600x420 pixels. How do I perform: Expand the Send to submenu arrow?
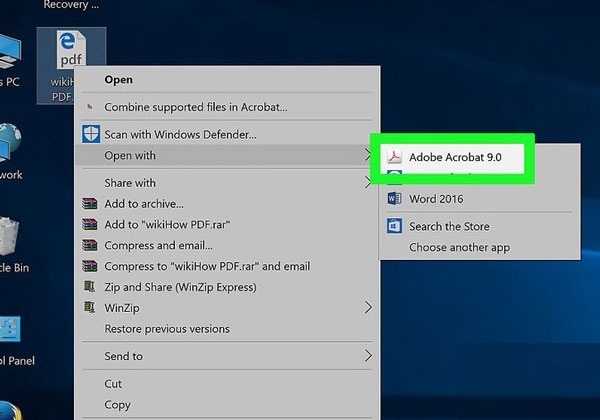click(x=367, y=356)
